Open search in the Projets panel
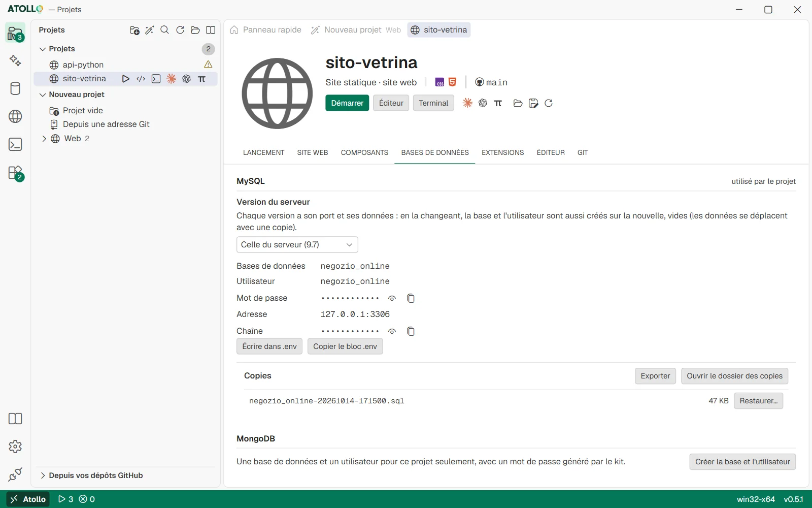 [165, 30]
